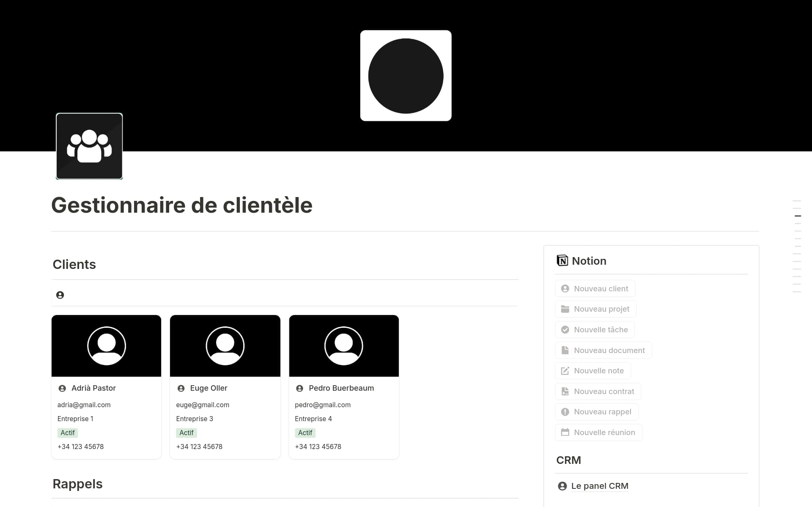Click the calendar icon beside Nouvelle réunion
This screenshot has width=812, height=507.
tap(565, 432)
